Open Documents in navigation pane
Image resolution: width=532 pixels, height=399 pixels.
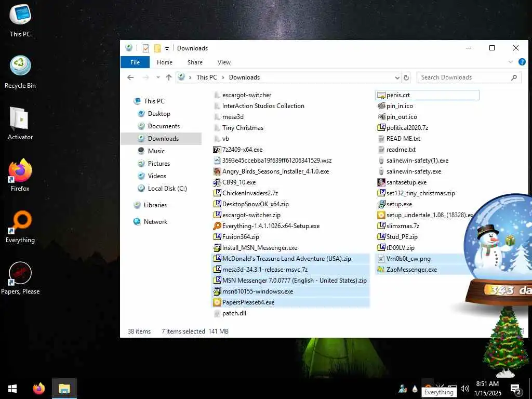pos(164,126)
